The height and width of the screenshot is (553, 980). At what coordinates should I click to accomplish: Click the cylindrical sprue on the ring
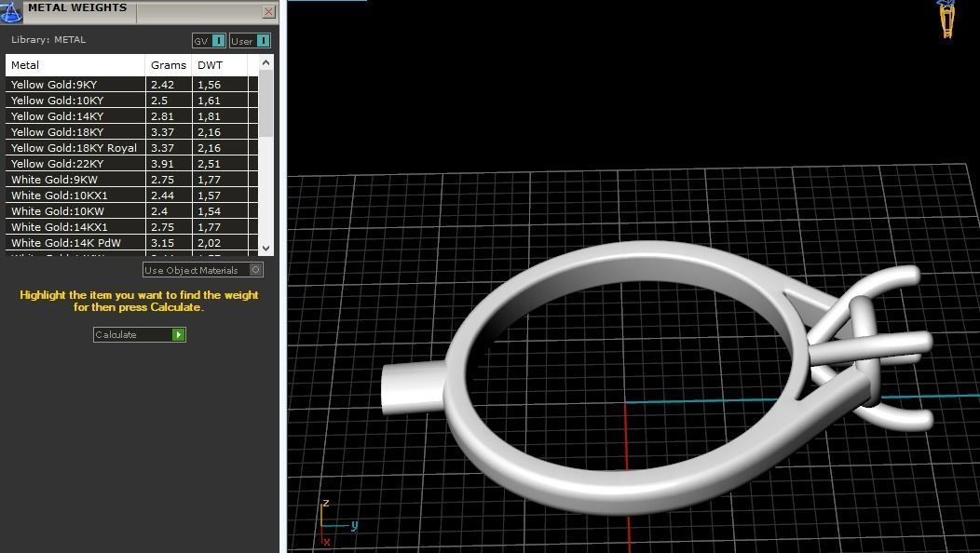(413, 387)
